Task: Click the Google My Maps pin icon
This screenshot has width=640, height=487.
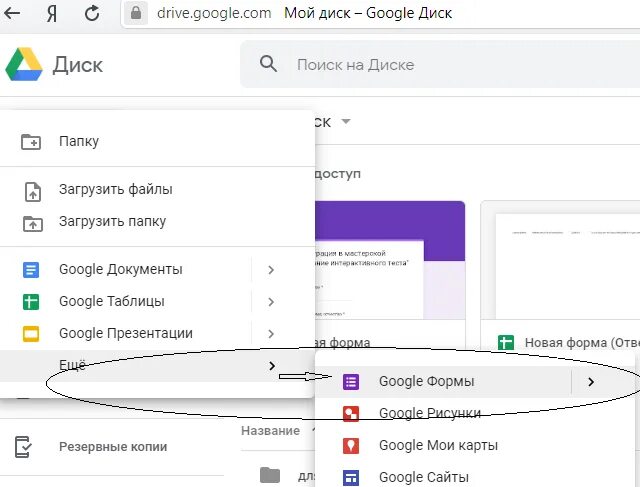Action: (x=351, y=446)
